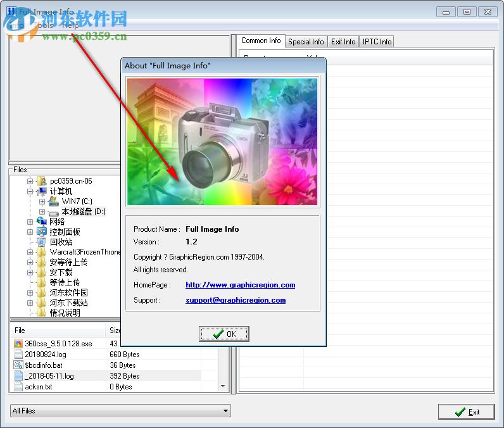Screen dimensions: 504x428
Task: Expand the 安下载 folder node
Action: [x=30, y=272]
